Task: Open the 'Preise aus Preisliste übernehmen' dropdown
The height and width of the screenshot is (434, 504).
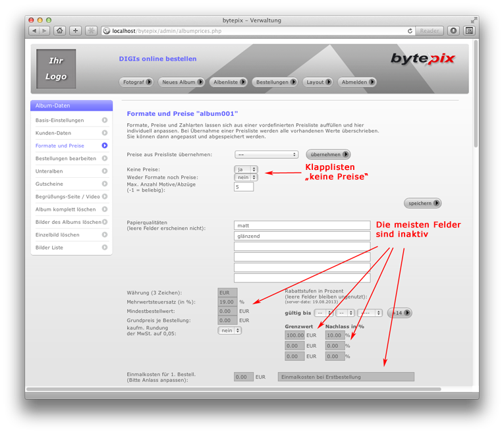Action: pos(266,155)
